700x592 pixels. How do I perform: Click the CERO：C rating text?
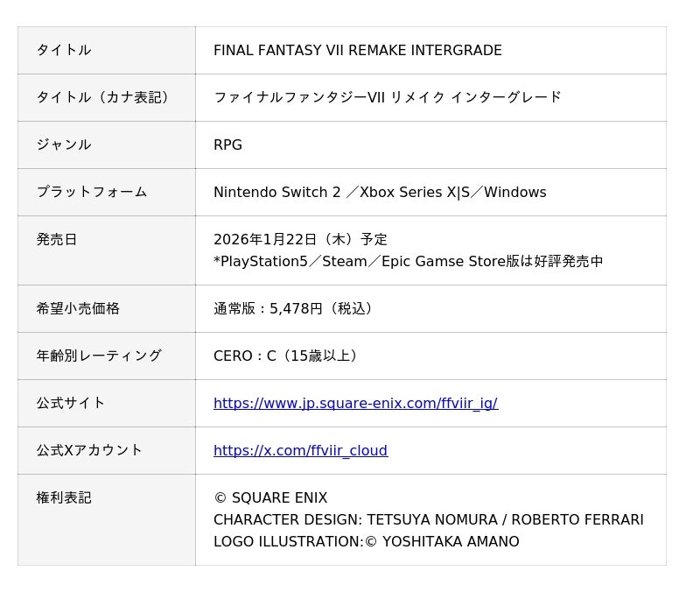(287, 356)
